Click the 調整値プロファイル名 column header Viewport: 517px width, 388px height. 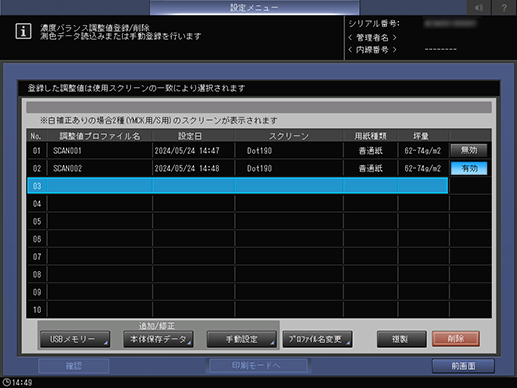coord(100,136)
